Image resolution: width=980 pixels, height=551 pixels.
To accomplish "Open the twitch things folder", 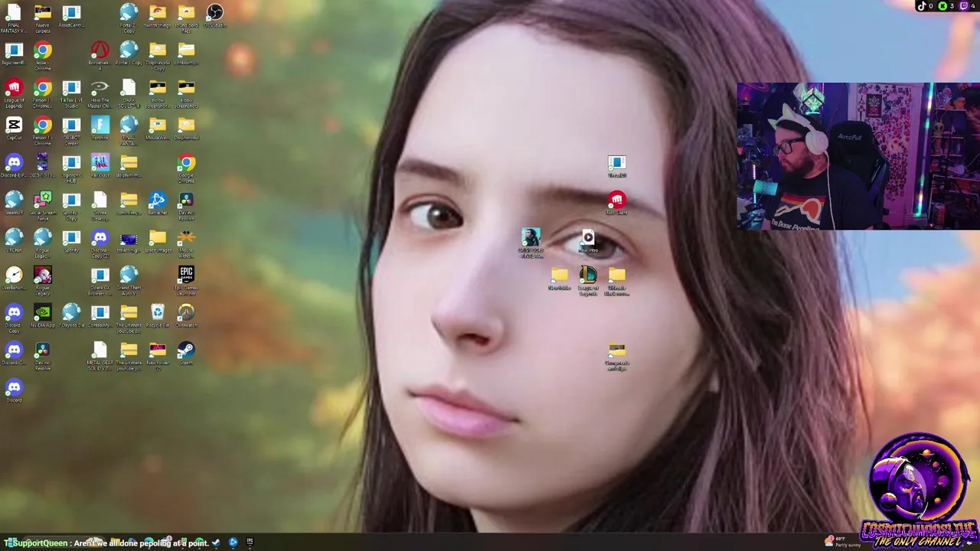I will point(157,13).
